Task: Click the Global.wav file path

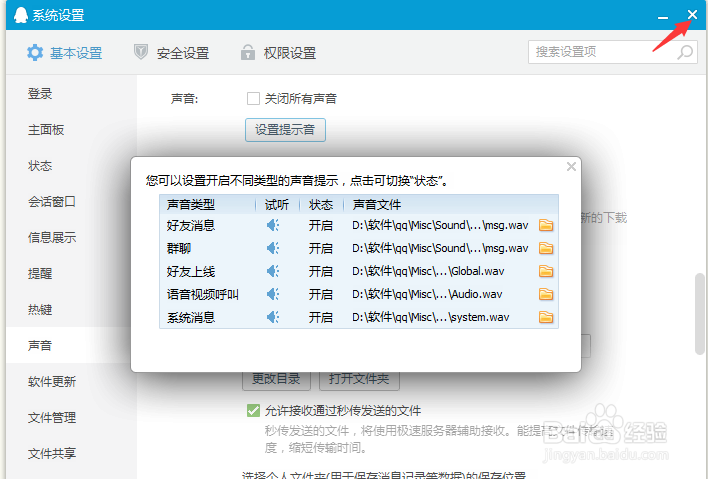Action: [428, 271]
